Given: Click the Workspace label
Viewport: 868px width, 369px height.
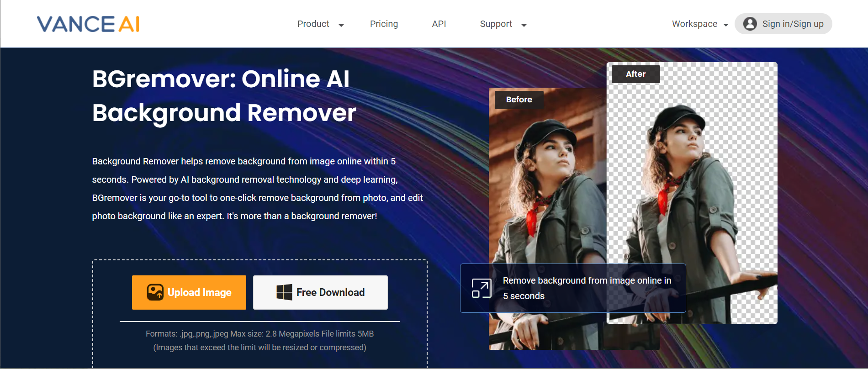Looking at the screenshot, I should coord(694,24).
